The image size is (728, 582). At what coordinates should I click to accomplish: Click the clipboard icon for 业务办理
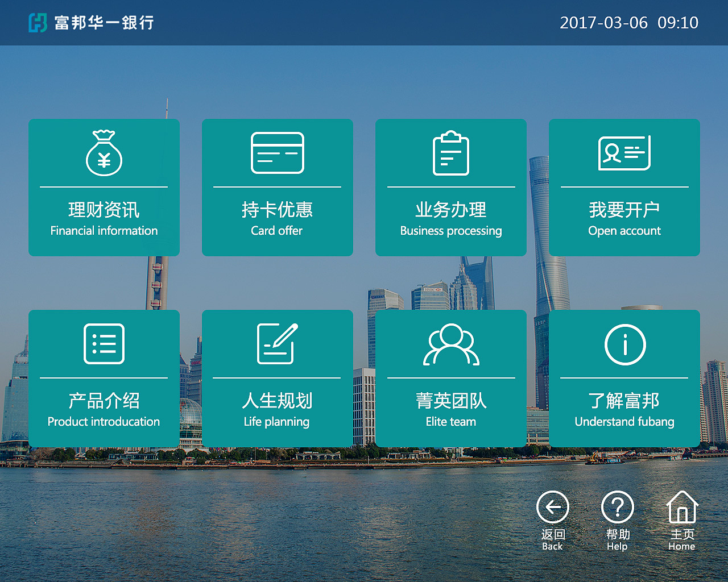pyautogui.click(x=450, y=153)
